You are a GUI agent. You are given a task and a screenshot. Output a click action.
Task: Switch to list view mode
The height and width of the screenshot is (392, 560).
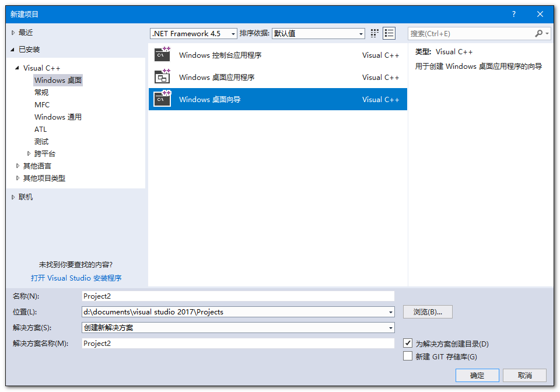click(x=389, y=33)
